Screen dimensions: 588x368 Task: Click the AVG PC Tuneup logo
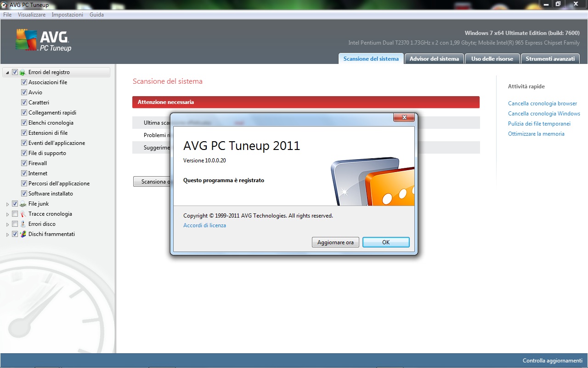43,40
